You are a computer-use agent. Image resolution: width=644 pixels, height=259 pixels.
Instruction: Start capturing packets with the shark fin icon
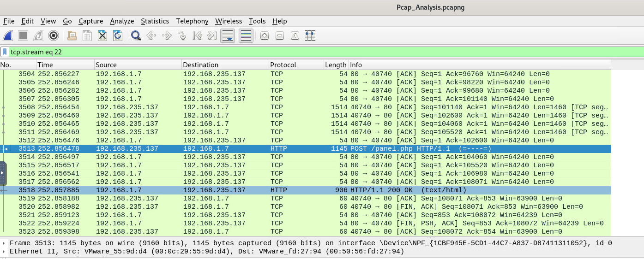[x=8, y=35]
